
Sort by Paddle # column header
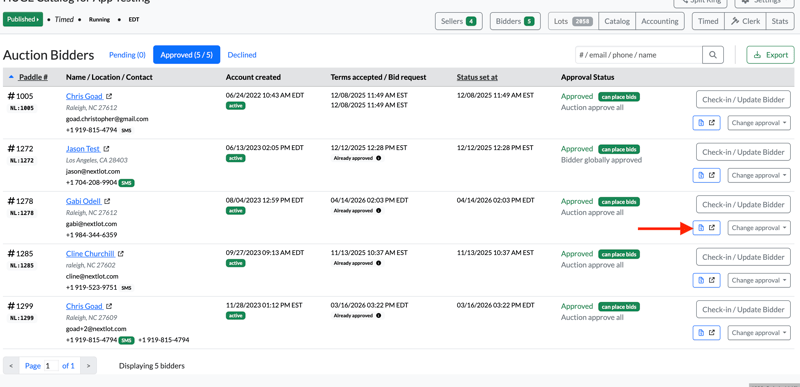(33, 78)
